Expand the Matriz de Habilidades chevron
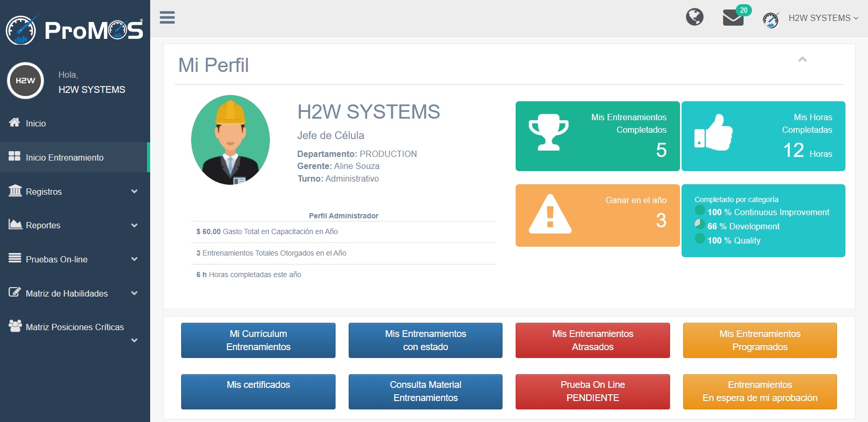Image resolution: width=868 pixels, height=422 pixels. pos(134,293)
